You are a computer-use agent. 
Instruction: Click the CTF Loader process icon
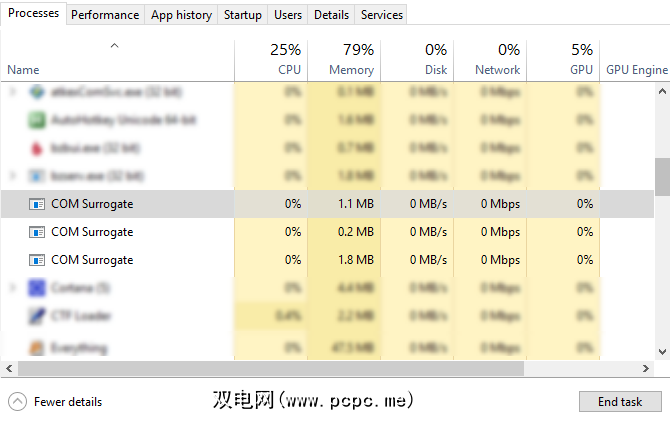click(x=37, y=316)
